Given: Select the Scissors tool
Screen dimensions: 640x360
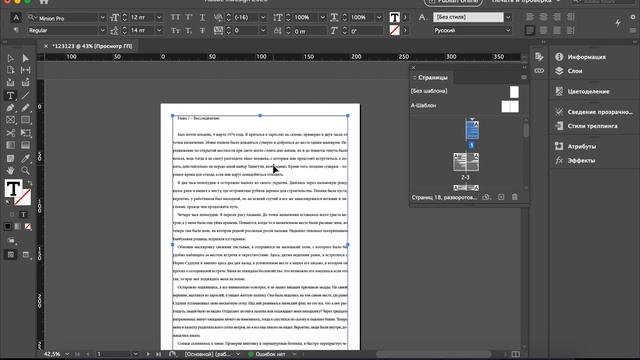Looking at the screenshot, I should (x=11, y=133).
